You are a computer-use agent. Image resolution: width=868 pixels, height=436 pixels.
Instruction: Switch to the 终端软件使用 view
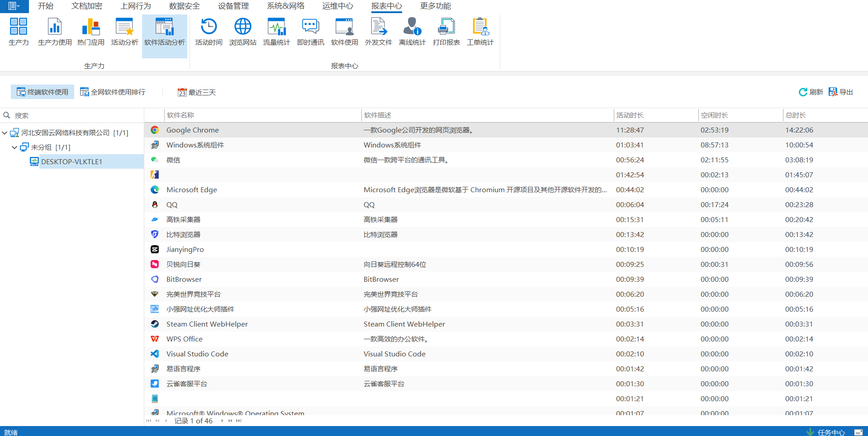click(43, 92)
